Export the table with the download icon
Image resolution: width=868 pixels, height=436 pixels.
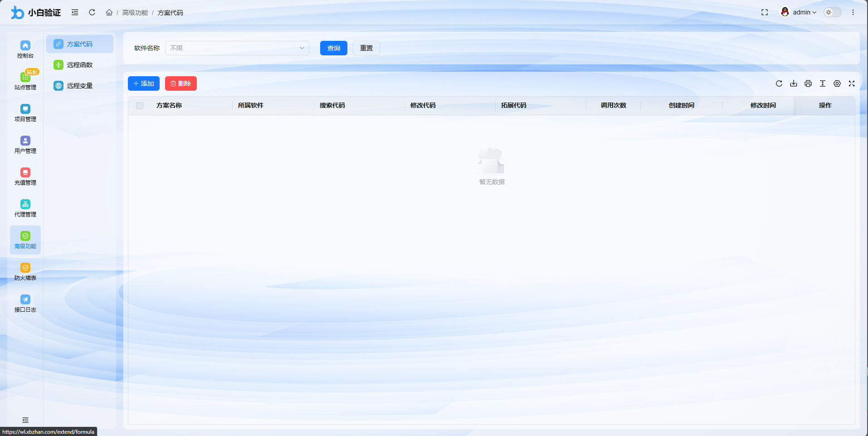tap(793, 83)
